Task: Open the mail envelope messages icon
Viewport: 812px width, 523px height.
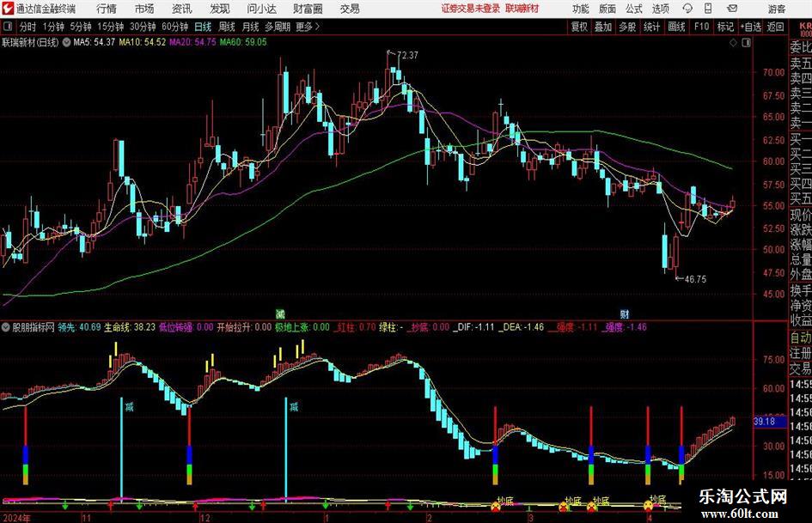Action: click(732, 9)
